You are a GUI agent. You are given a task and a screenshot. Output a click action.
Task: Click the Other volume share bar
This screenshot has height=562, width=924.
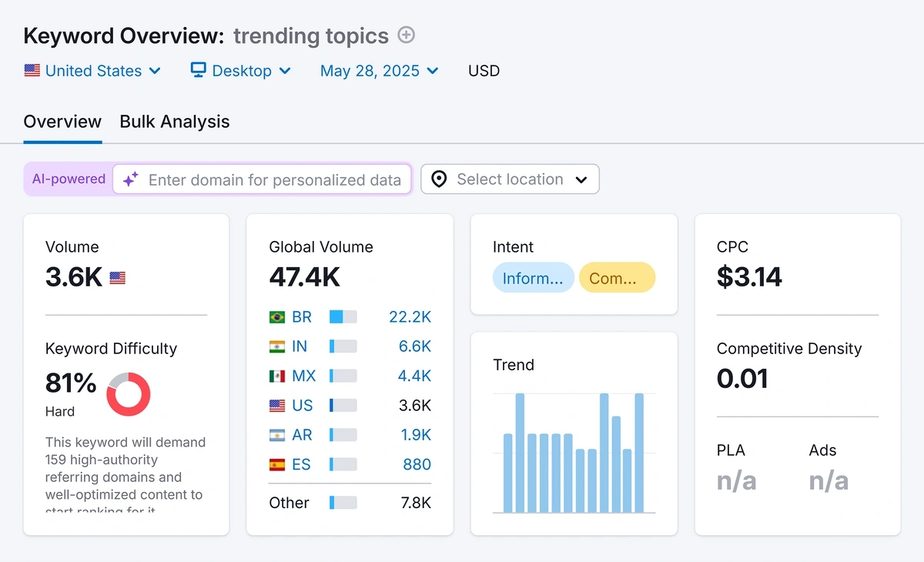(343, 503)
